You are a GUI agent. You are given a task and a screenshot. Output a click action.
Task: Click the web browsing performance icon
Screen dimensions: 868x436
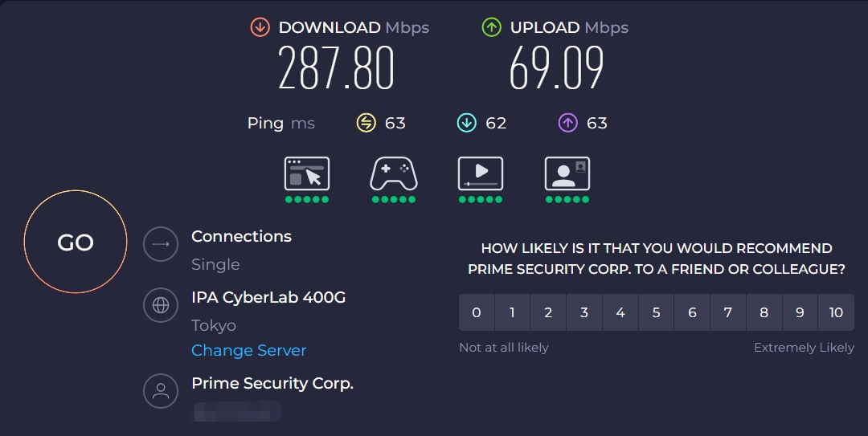[x=307, y=173]
